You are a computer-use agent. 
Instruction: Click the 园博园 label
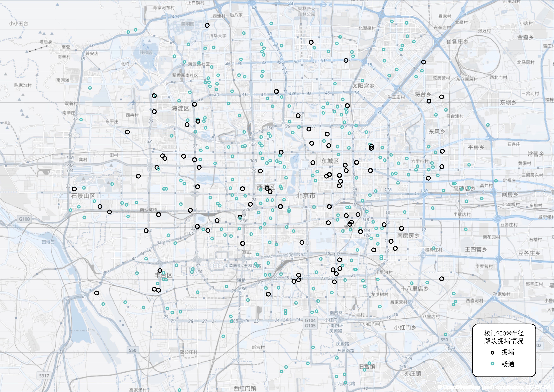pyautogui.click(x=48, y=242)
